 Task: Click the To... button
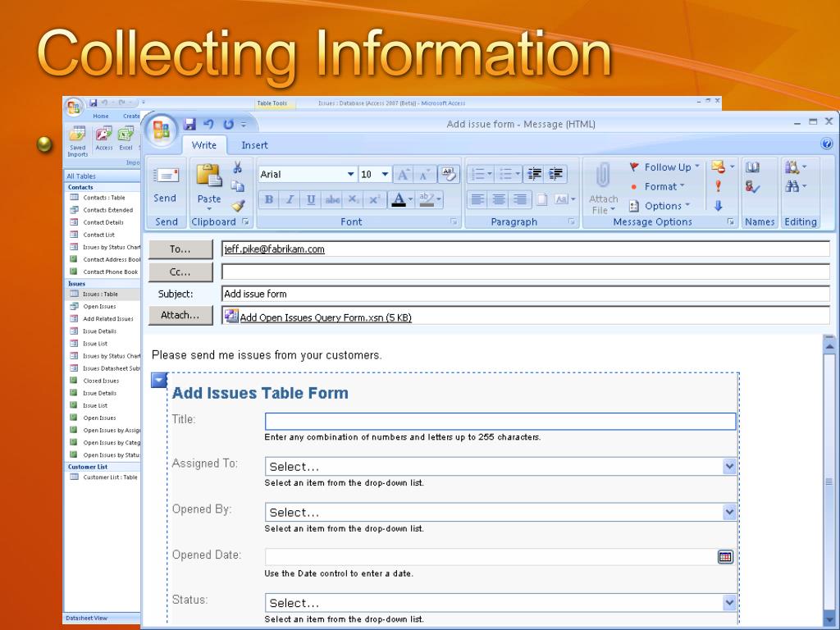click(x=180, y=249)
